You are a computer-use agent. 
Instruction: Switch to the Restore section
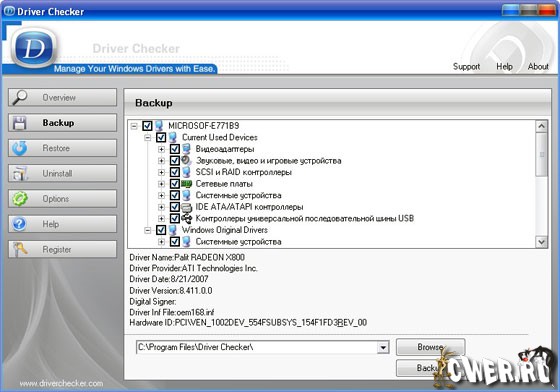tap(62, 148)
